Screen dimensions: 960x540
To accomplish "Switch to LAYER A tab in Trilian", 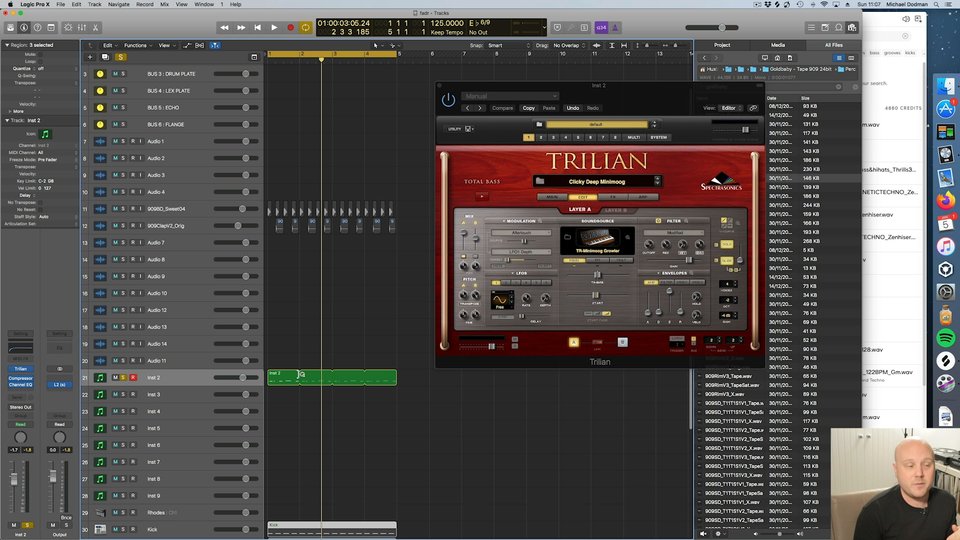I will 580,209.
